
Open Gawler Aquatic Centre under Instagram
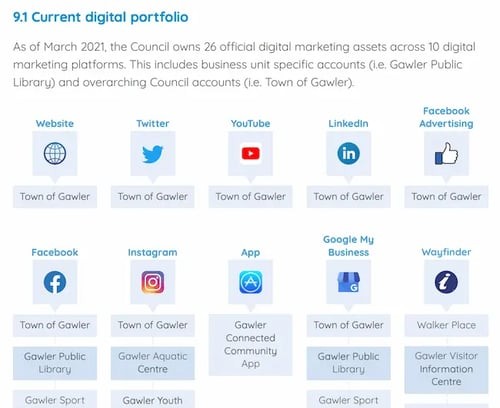(x=153, y=363)
